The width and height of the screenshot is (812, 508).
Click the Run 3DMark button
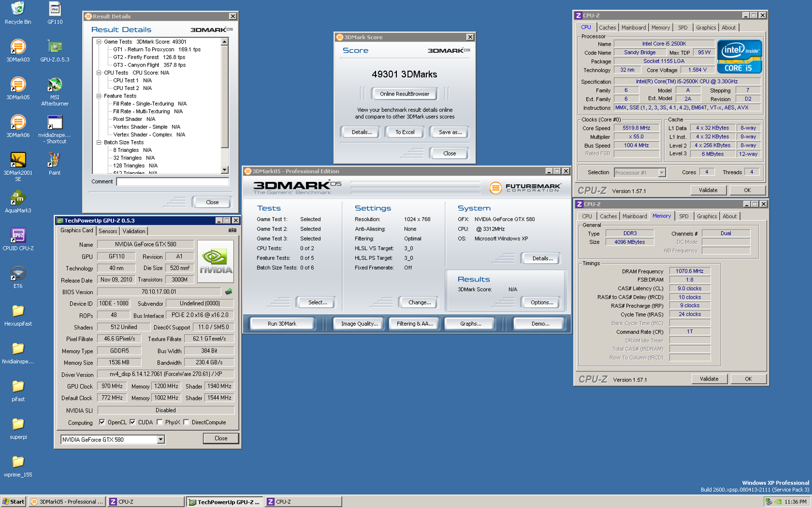(x=282, y=324)
